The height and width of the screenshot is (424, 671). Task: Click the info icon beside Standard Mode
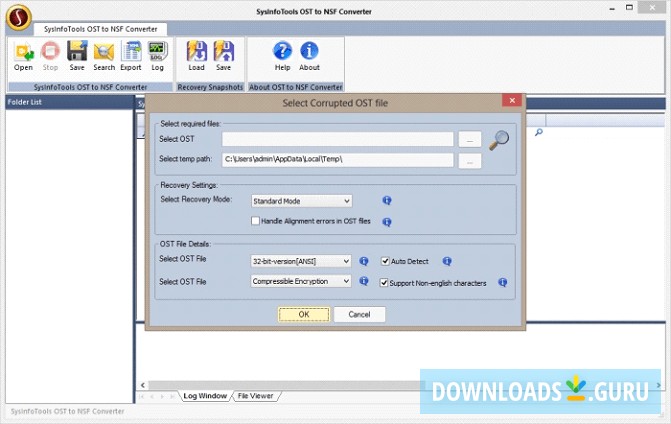click(x=387, y=200)
